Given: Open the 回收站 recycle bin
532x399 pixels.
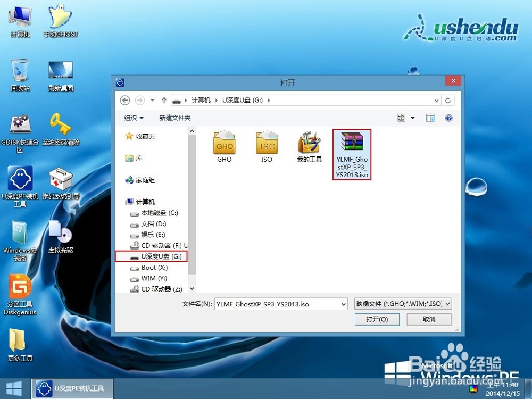Looking at the screenshot, I should (x=20, y=75).
